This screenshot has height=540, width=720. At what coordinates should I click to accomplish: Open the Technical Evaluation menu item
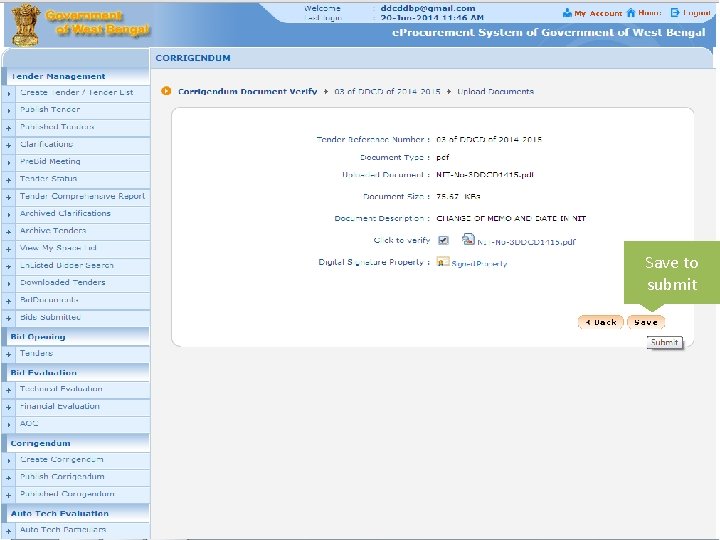click(x=61, y=389)
